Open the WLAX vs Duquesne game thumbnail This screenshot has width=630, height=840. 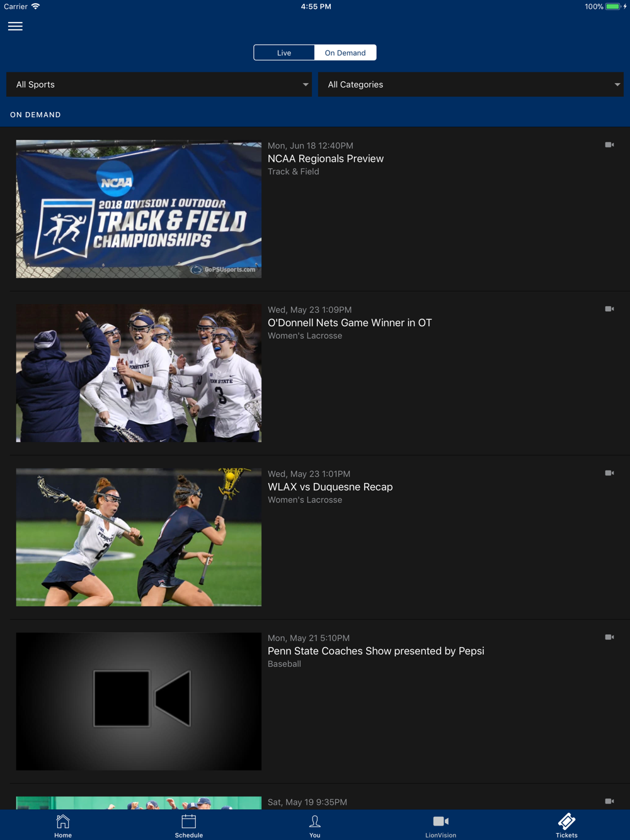139,537
